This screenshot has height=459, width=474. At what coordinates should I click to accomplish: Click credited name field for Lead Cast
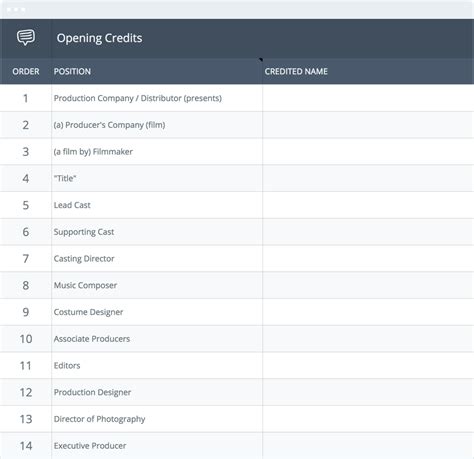click(368, 205)
